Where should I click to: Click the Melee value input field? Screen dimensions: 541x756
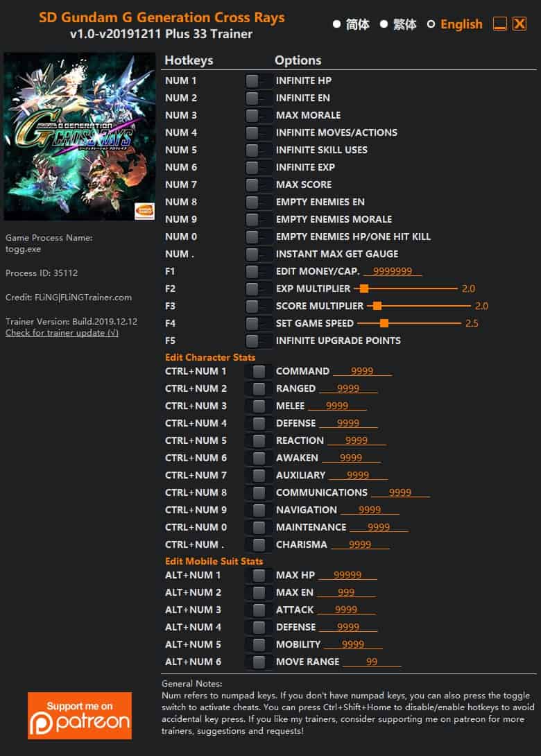point(337,406)
